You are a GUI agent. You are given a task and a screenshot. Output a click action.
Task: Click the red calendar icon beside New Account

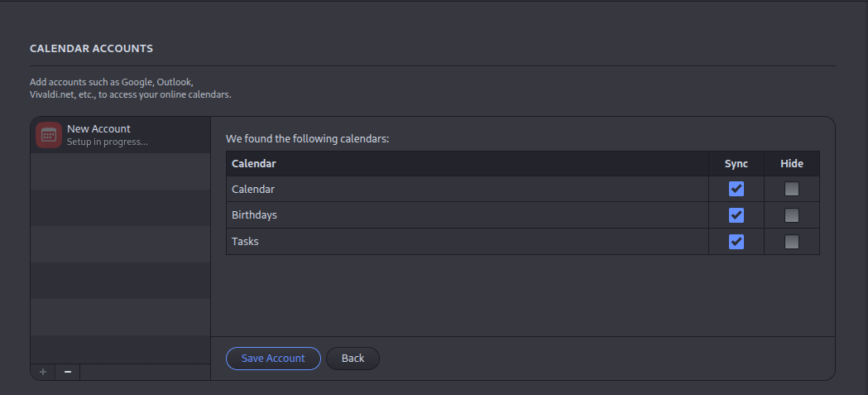[49, 135]
